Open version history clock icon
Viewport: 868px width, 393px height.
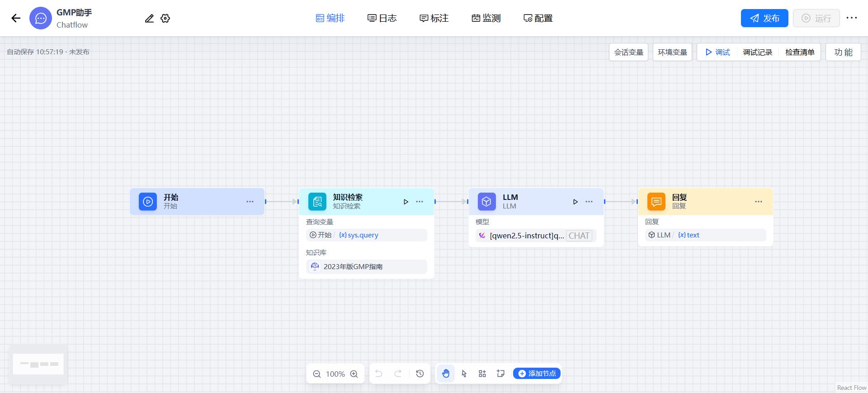420,374
